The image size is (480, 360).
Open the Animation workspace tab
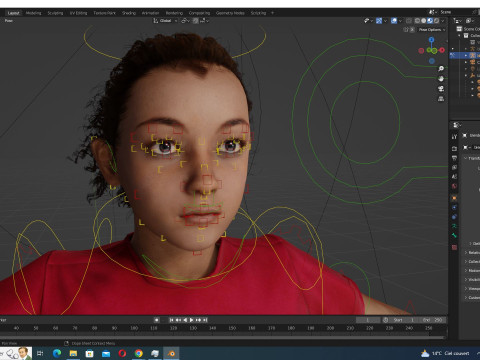point(150,13)
